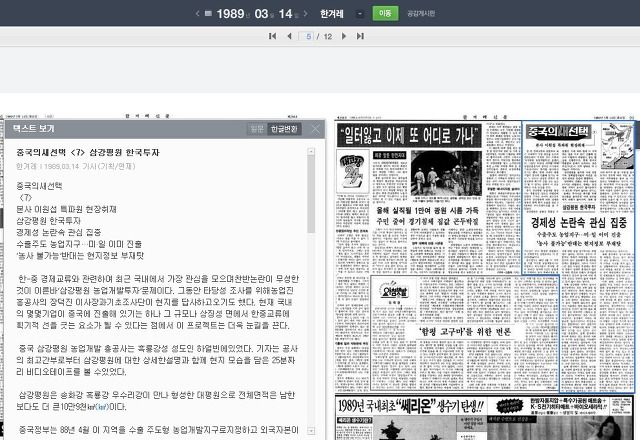
Task: Click the 한겨레 newspaper name in top bar
Action: (x=331, y=13)
